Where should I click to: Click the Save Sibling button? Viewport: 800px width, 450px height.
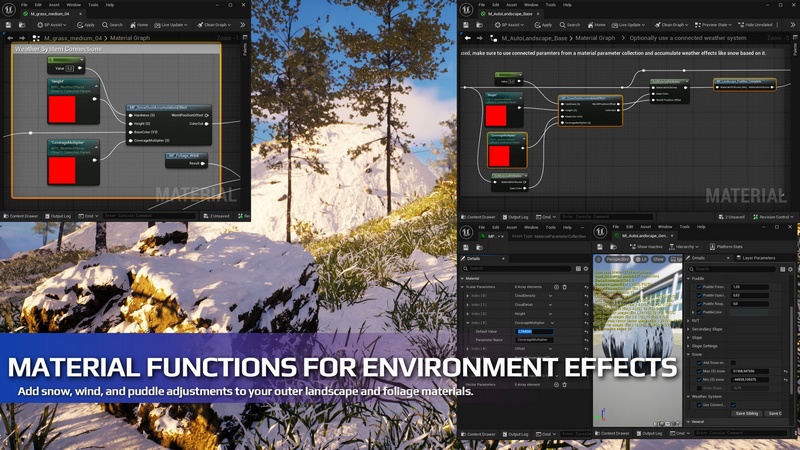pyautogui.click(x=746, y=413)
